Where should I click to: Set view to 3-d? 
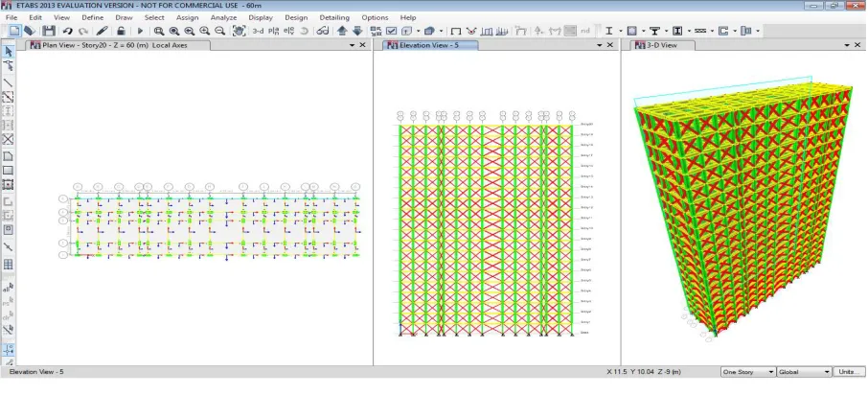click(x=258, y=31)
